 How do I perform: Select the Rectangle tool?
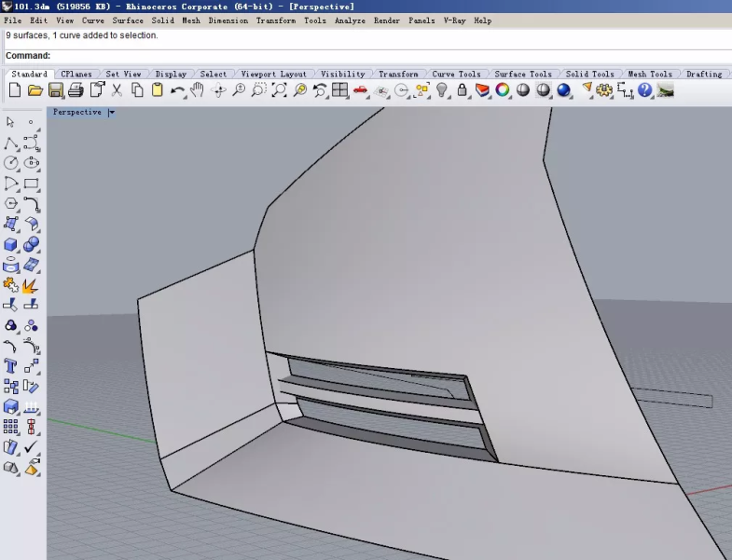pos(31,184)
